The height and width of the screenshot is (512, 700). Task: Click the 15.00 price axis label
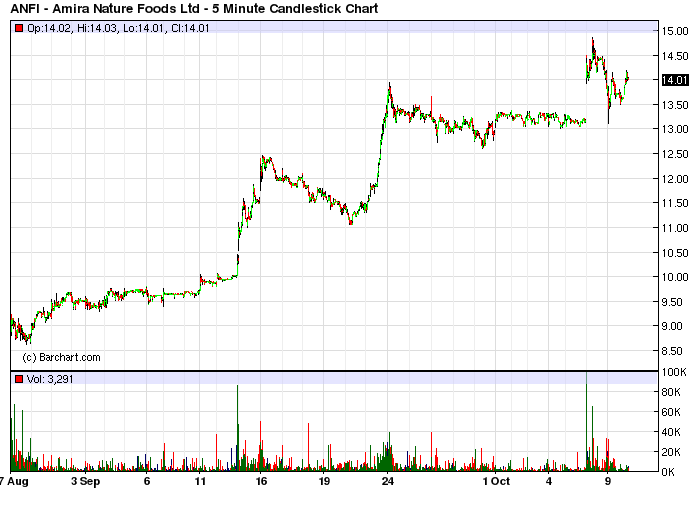[x=675, y=31]
